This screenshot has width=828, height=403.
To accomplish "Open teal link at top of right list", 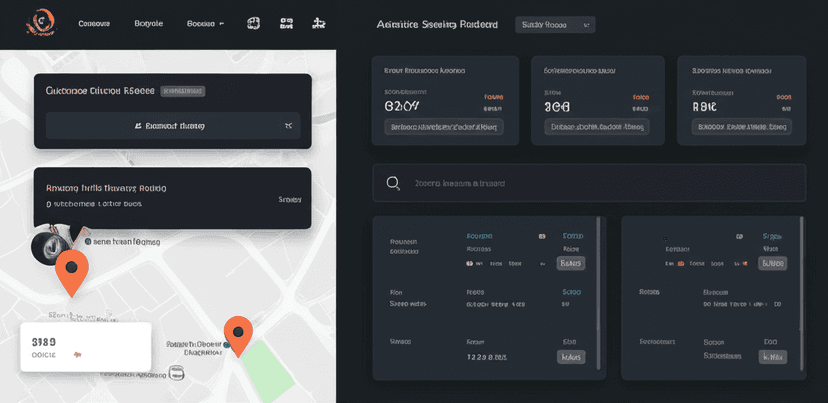I will click(773, 236).
